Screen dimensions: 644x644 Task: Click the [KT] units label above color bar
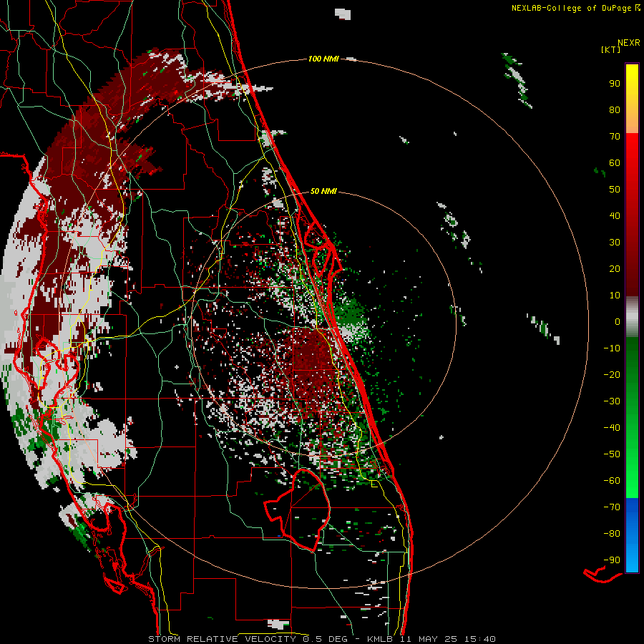coord(611,49)
